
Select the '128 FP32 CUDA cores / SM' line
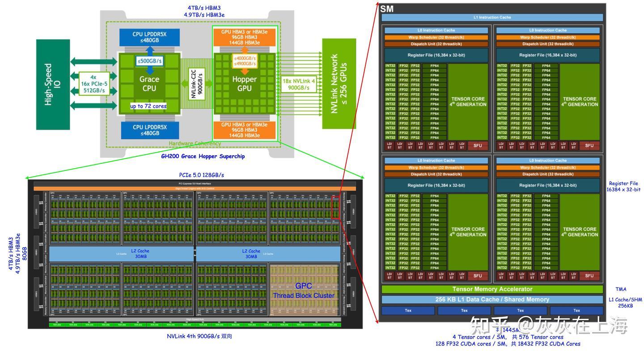click(x=508, y=344)
